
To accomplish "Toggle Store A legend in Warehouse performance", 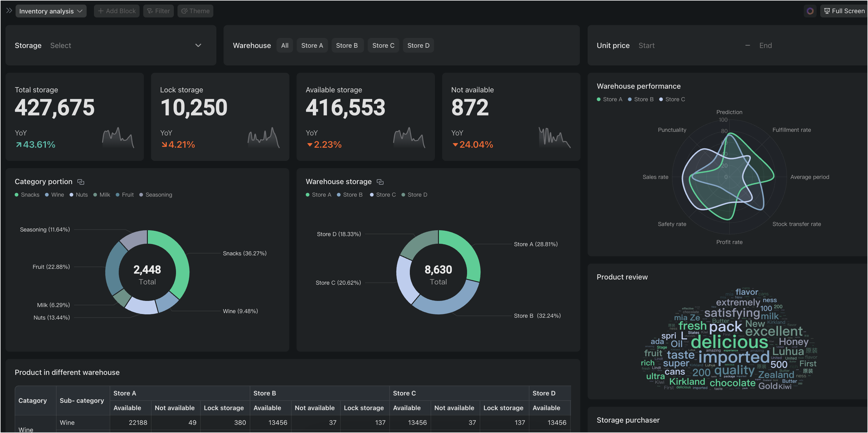I will pos(610,99).
